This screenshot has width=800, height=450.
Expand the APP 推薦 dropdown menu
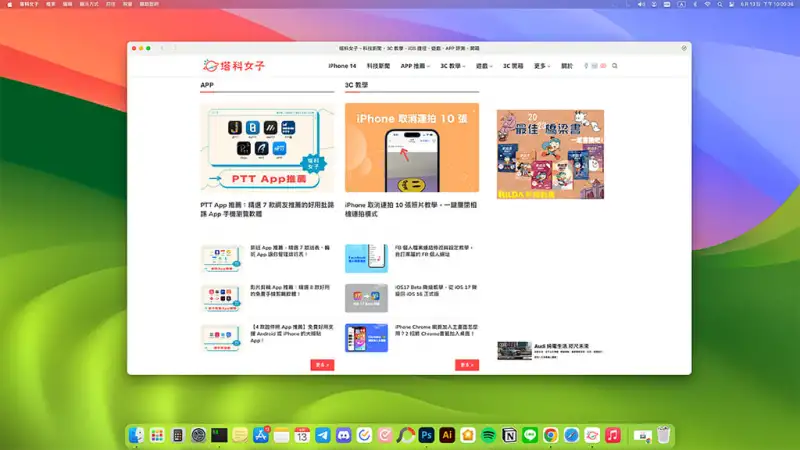tap(415, 66)
